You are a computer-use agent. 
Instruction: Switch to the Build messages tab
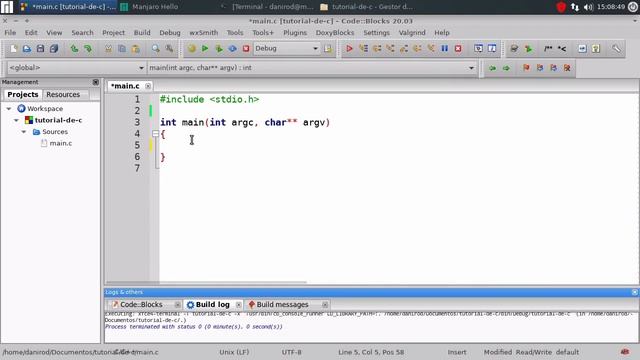(x=282, y=304)
